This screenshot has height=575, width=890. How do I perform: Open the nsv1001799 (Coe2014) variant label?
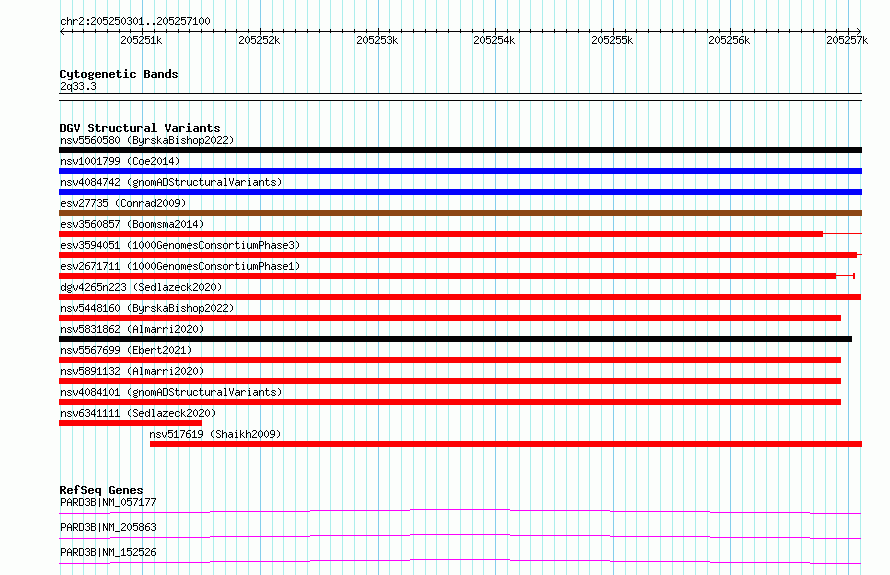coord(120,161)
